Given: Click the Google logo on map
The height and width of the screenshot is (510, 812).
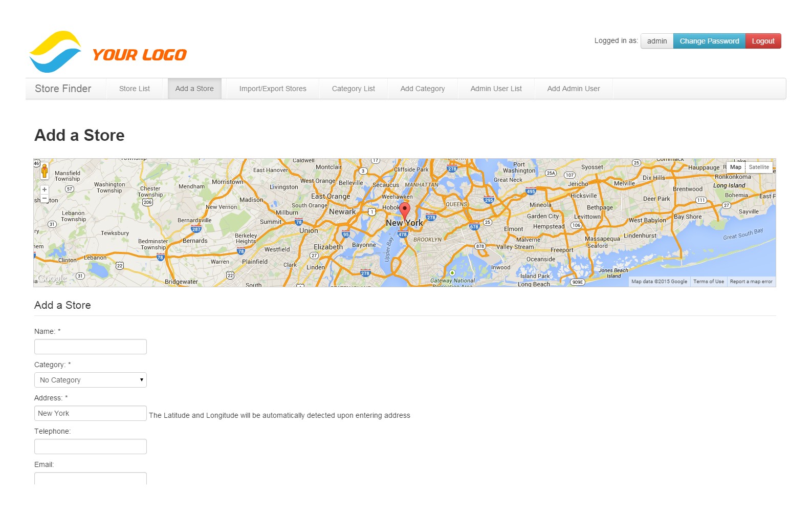Looking at the screenshot, I should (x=52, y=279).
